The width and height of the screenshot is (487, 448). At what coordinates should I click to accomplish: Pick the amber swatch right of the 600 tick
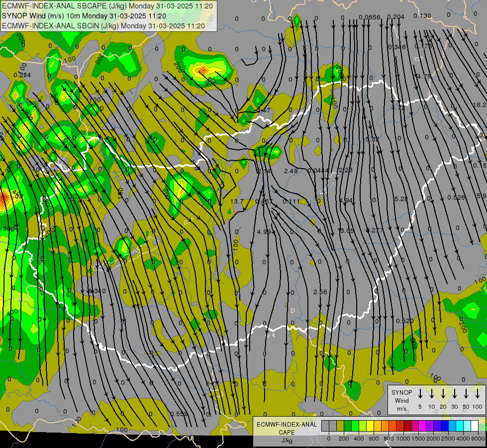[x=378, y=426]
